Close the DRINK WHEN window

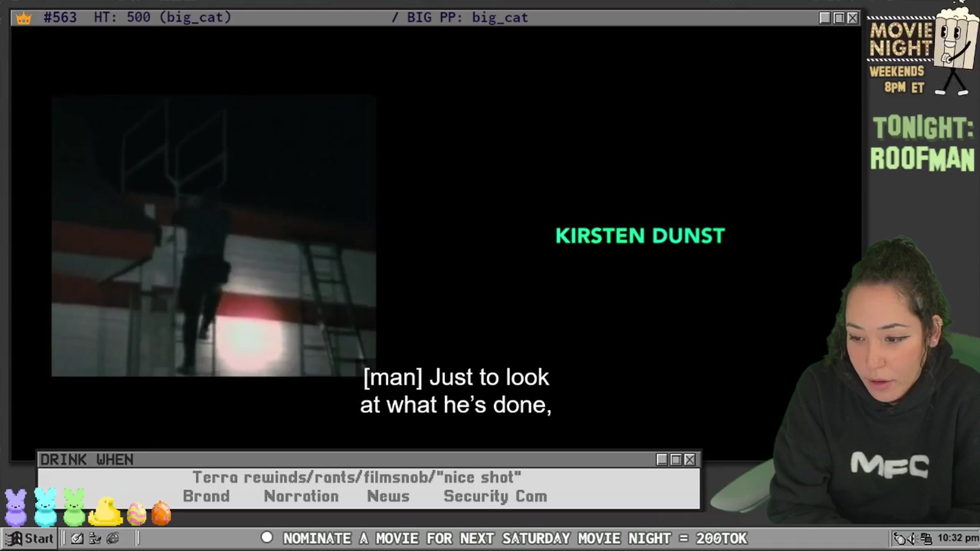pyautogui.click(x=690, y=460)
